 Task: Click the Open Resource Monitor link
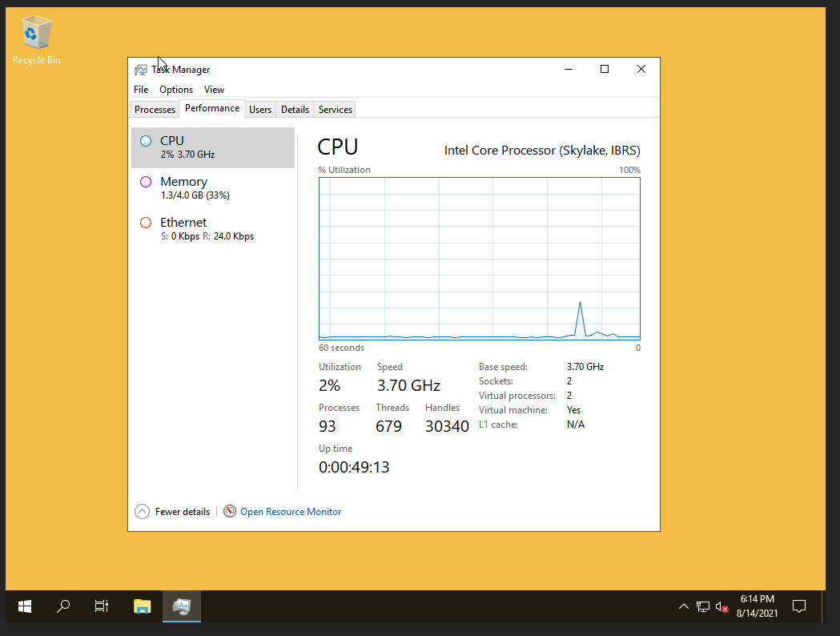click(291, 512)
